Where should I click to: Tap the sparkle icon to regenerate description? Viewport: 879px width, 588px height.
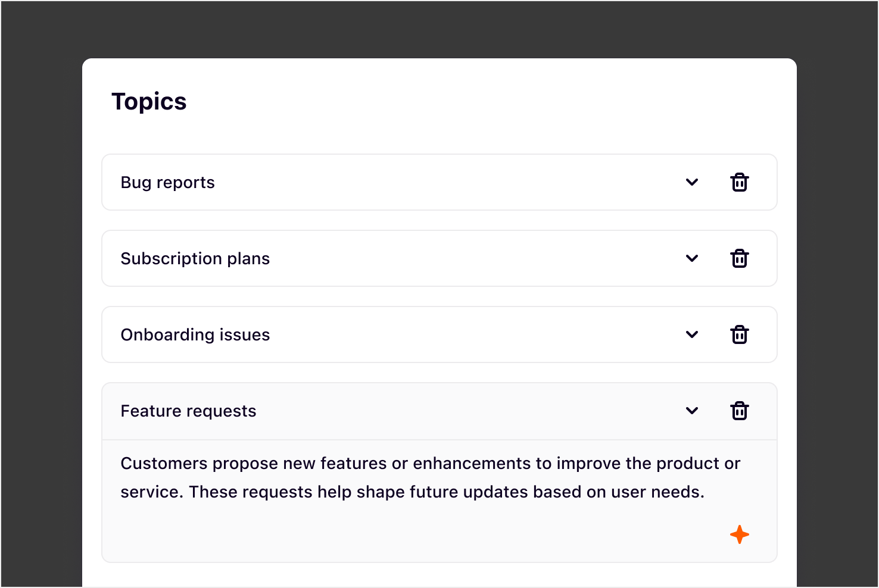pyautogui.click(x=739, y=534)
